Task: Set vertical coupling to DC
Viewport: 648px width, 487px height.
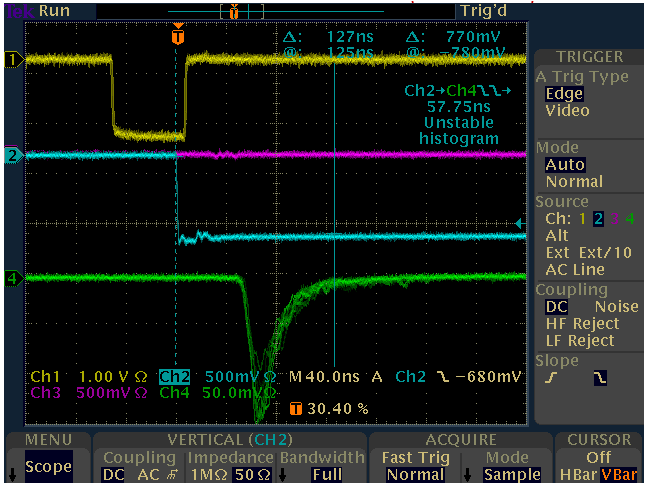Action: tap(113, 475)
